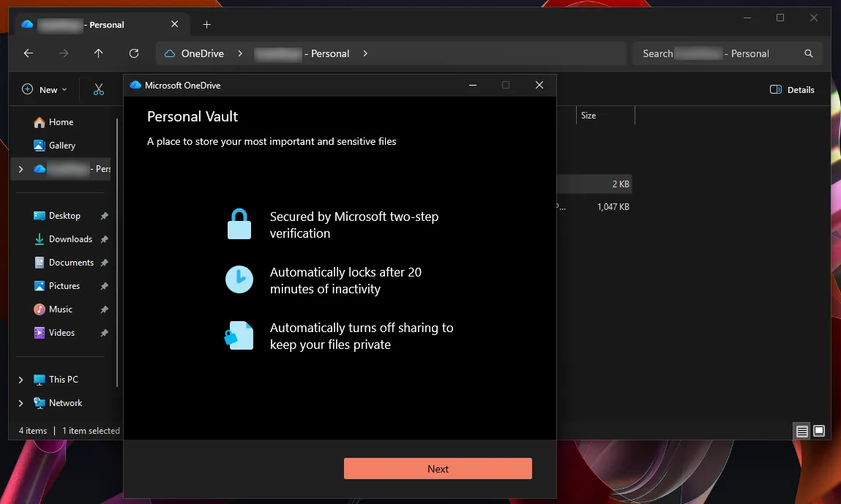
Task: Switch to the large thumbnails view
Action: click(x=819, y=431)
